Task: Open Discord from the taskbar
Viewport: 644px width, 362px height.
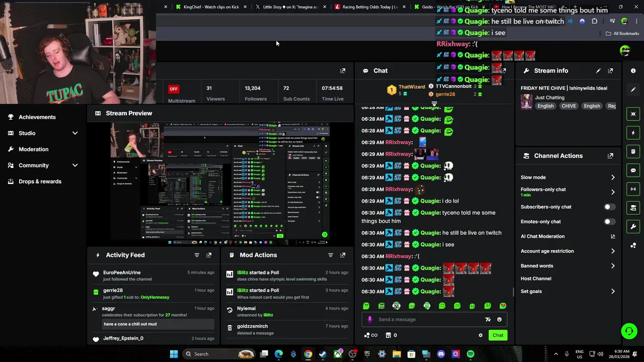Action: pyautogui.click(x=441, y=354)
